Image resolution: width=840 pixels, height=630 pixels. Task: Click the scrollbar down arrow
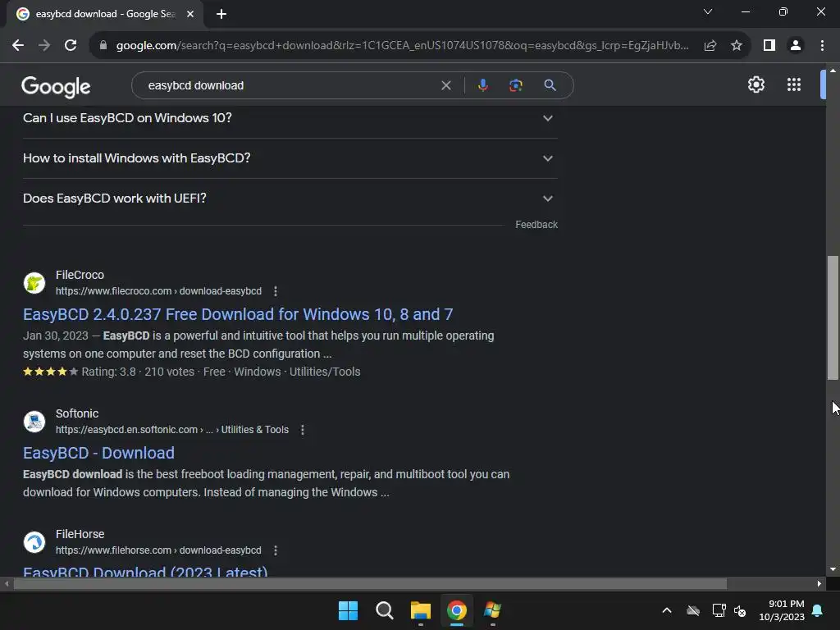(x=833, y=569)
